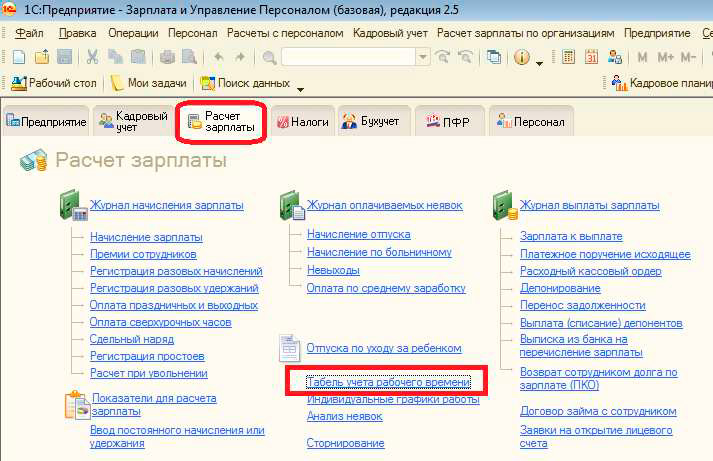713x461 pixels.
Task: Open Сторнирование link
Action: [x=345, y=443]
